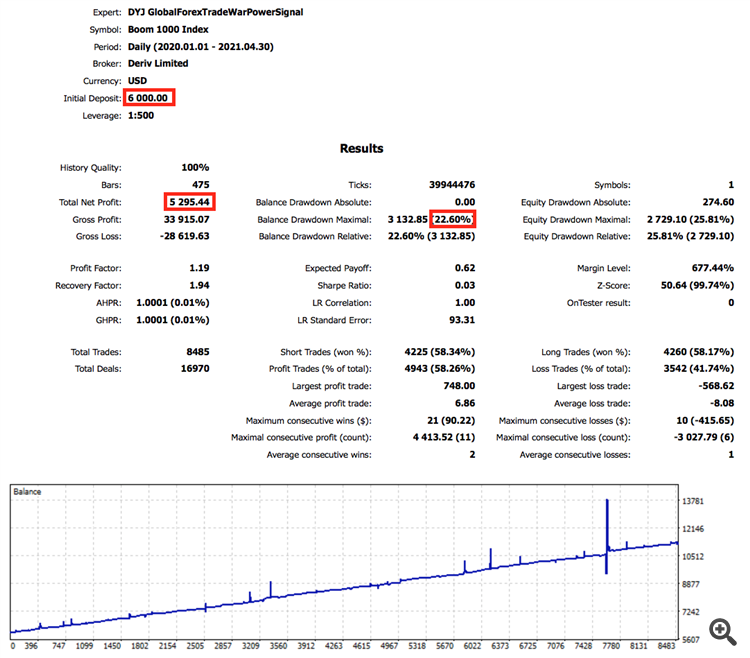The height and width of the screenshot is (658, 750).
Task: Click Maximum consecutive losses value 10 (-415.65)
Action: pos(705,420)
